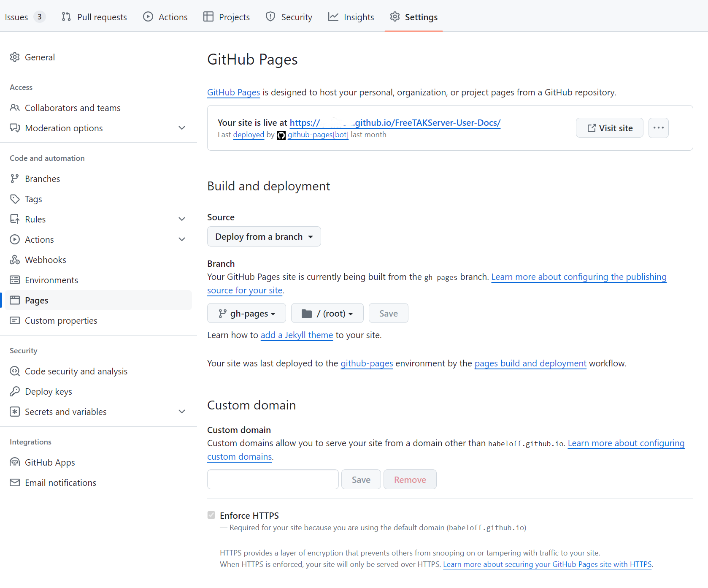Open the three-dots menu beside Visit site
The image size is (708, 588).
pyautogui.click(x=658, y=127)
